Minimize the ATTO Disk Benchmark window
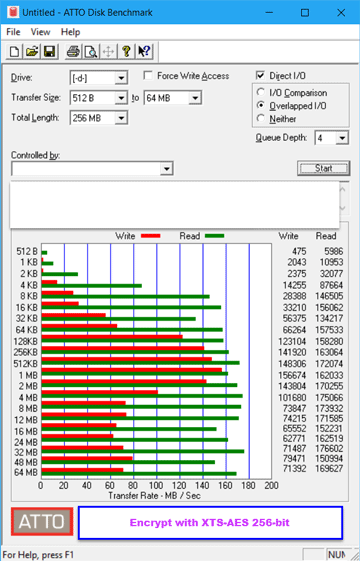 (x=269, y=13)
